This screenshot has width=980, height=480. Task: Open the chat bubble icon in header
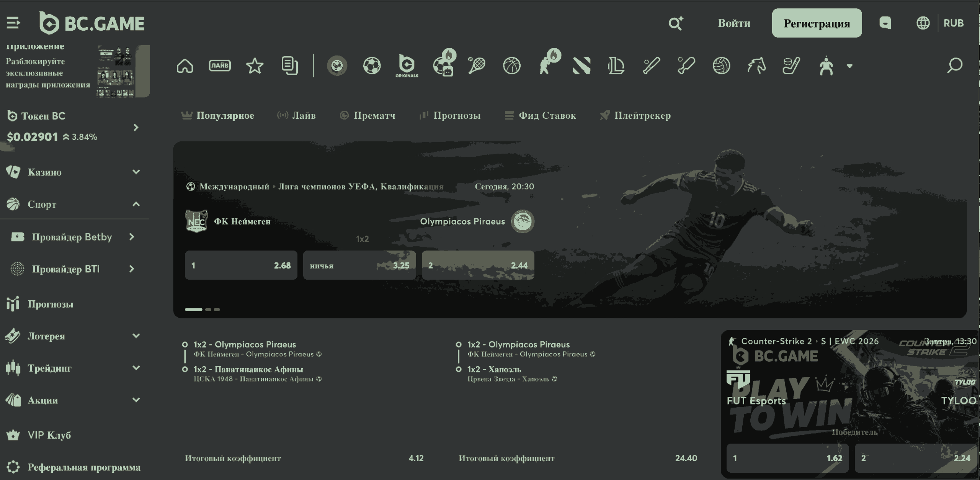(885, 23)
